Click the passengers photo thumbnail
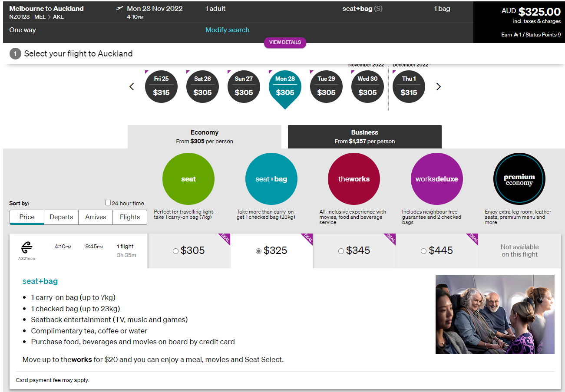This screenshot has width=565, height=392. [x=495, y=314]
